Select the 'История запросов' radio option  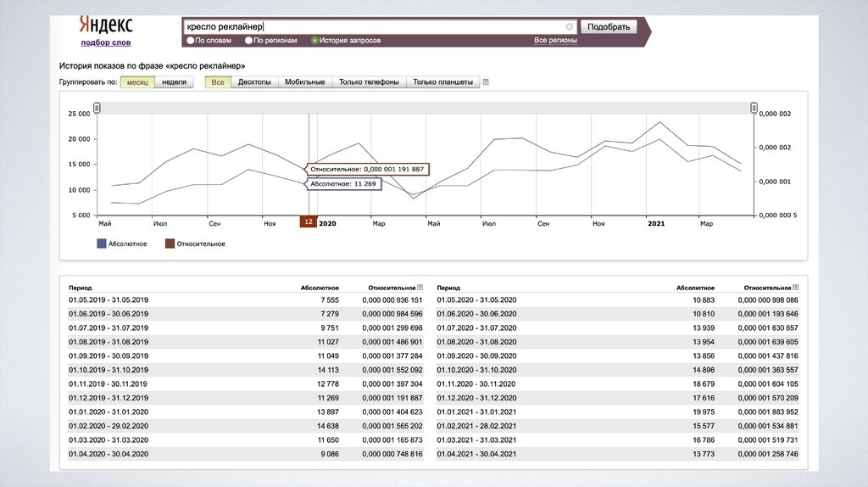(314, 40)
